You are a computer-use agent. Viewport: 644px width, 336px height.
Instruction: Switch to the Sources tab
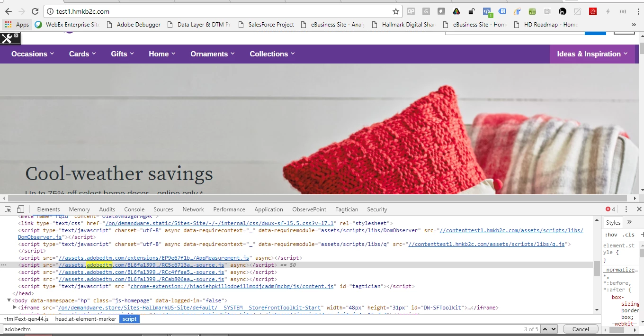point(163,209)
